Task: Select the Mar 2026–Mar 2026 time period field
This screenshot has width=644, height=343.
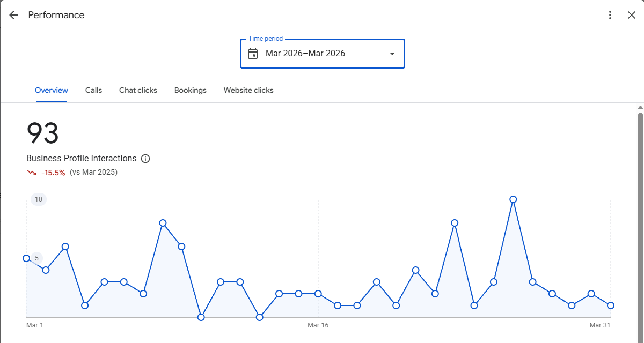Action: click(x=322, y=54)
